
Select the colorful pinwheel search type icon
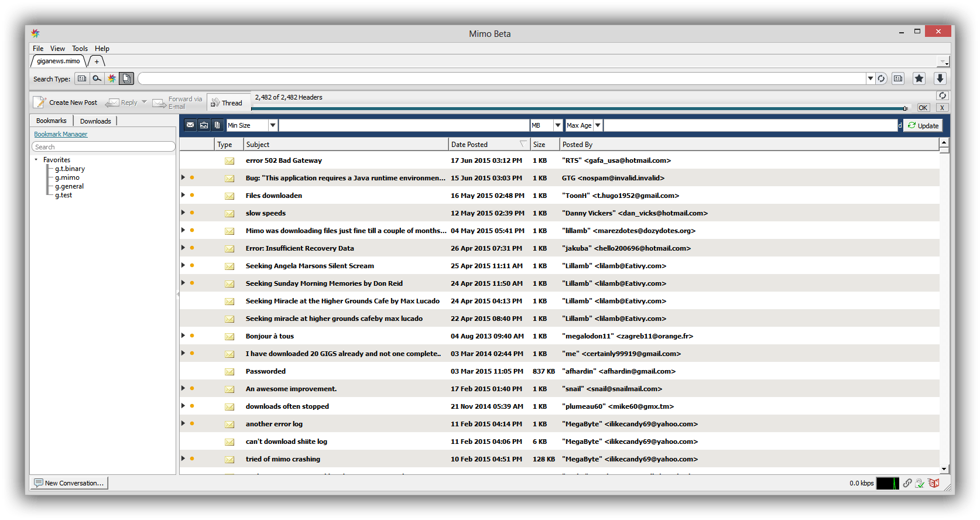[x=112, y=78]
